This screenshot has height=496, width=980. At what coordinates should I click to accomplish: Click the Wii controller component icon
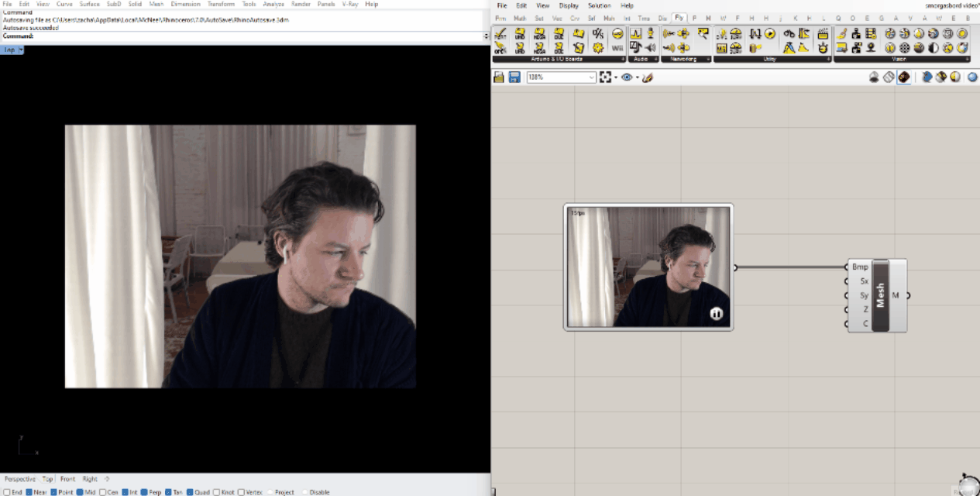click(617, 47)
